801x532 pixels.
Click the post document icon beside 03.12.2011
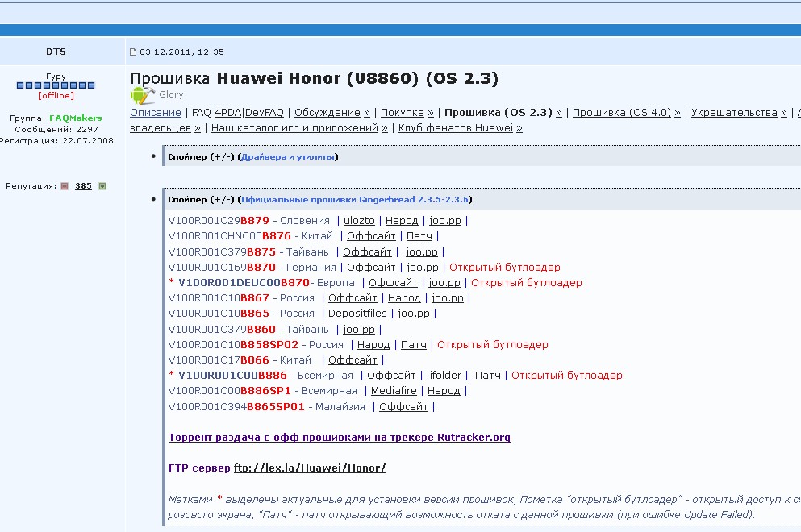tap(133, 52)
